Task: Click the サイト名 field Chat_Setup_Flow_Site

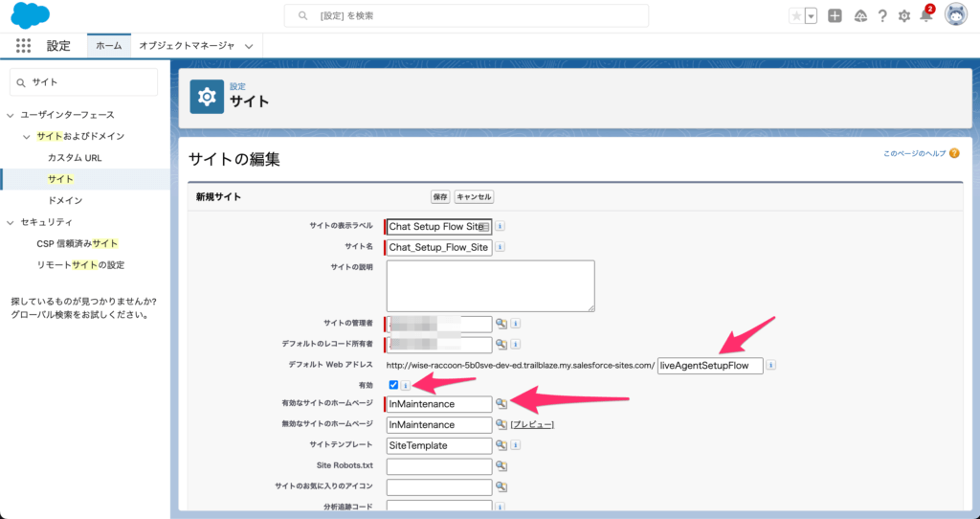Action: (438, 247)
